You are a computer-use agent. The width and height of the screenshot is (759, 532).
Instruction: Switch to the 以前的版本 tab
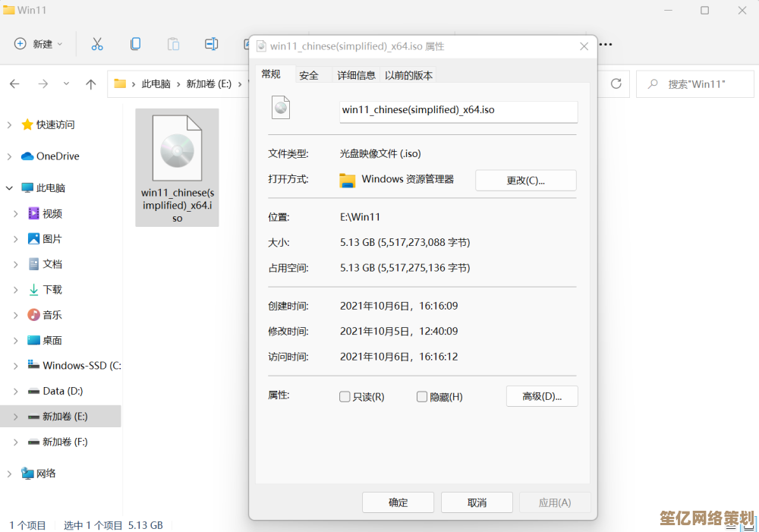coord(408,75)
